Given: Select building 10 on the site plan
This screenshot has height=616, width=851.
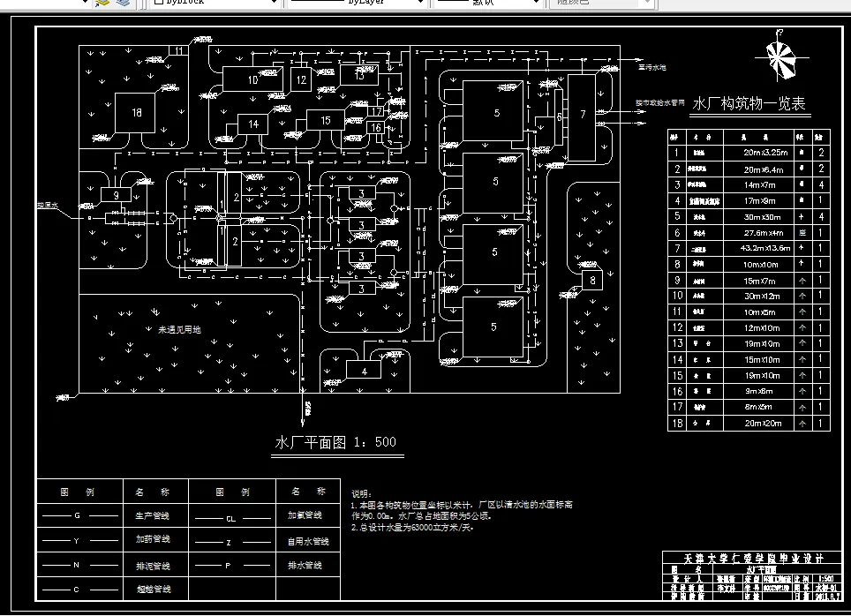Looking at the screenshot, I should tap(252, 79).
